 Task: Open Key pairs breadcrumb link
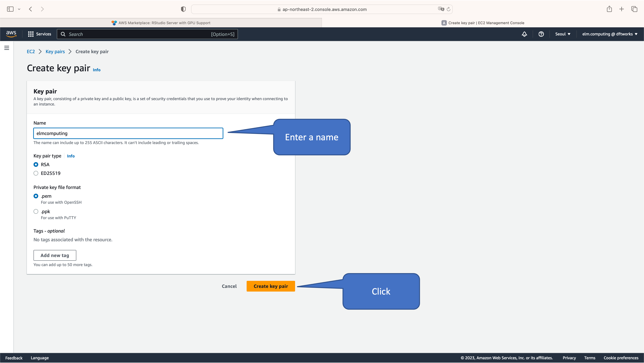point(55,51)
